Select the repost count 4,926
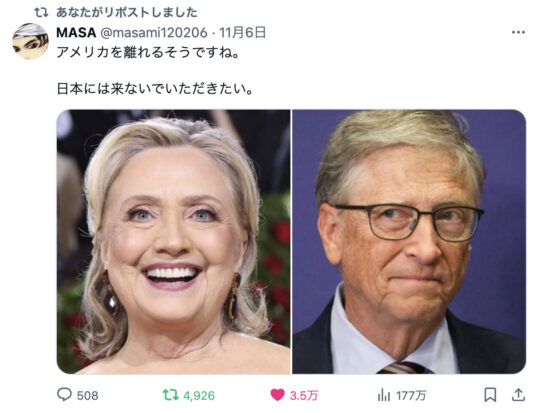540x413 pixels. [x=199, y=395]
